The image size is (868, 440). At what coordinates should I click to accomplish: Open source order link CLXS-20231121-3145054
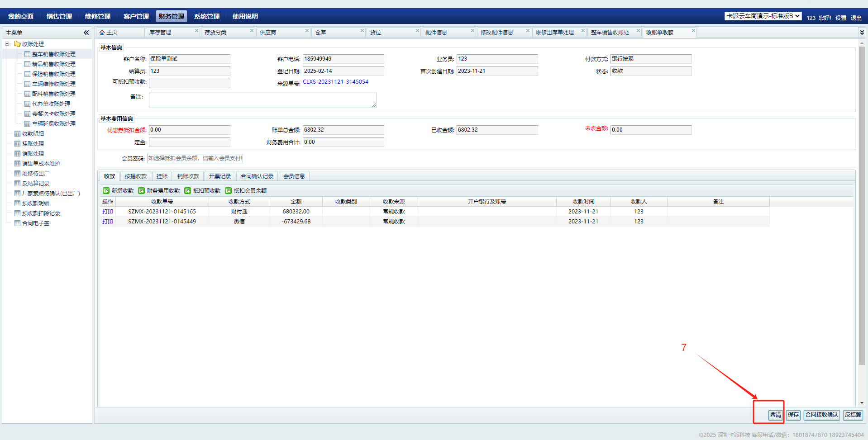(x=335, y=82)
